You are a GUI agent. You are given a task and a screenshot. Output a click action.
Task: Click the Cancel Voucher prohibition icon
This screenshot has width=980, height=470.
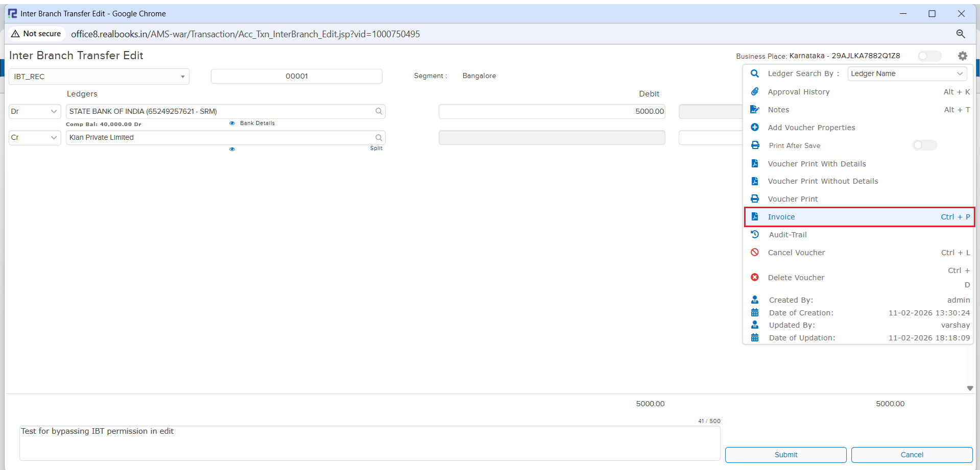click(x=755, y=253)
